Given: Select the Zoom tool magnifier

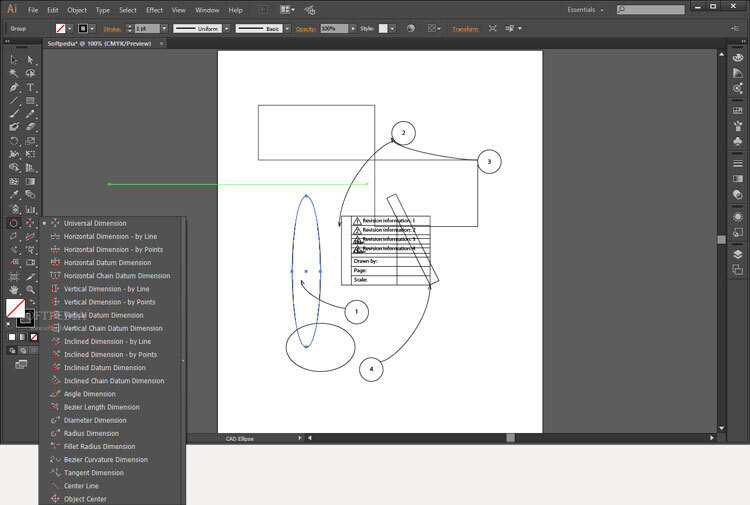Looking at the screenshot, I should [x=31, y=289].
